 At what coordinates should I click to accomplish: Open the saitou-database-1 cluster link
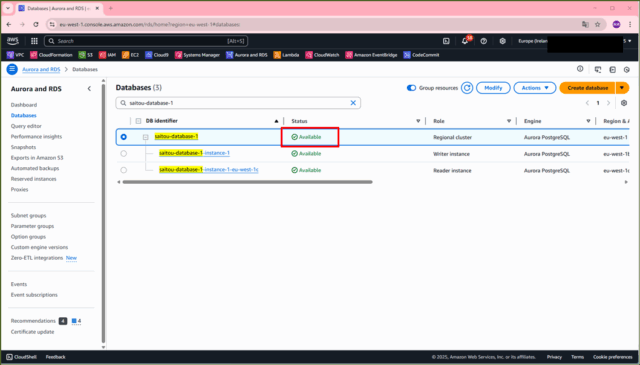[176, 136]
